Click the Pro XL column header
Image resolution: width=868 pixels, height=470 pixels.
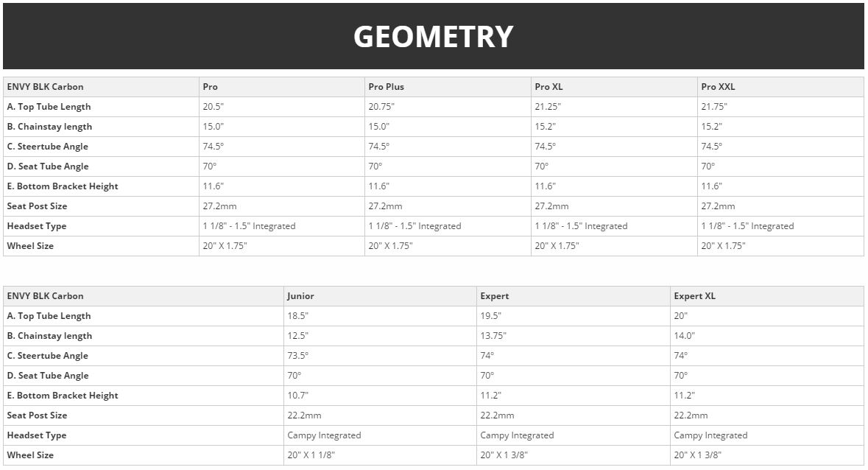coord(548,87)
